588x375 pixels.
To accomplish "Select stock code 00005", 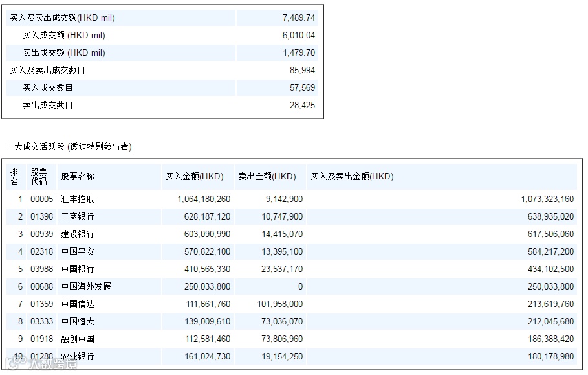I will (41, 199).
